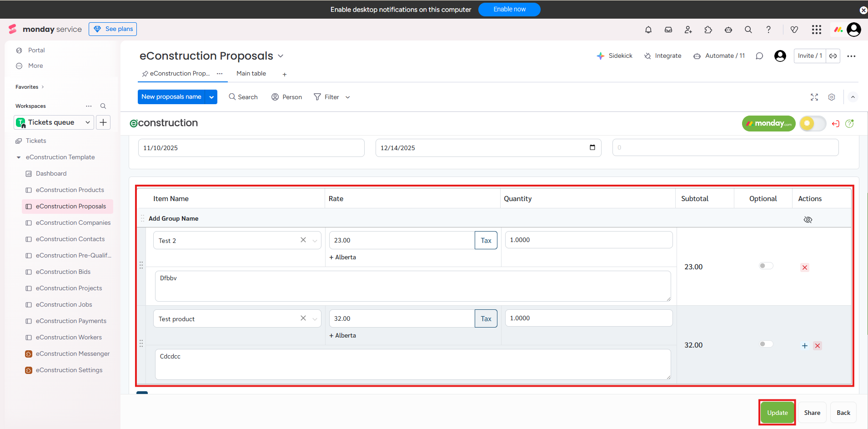Open the Sidekick AI assistant

coord(614,56)
